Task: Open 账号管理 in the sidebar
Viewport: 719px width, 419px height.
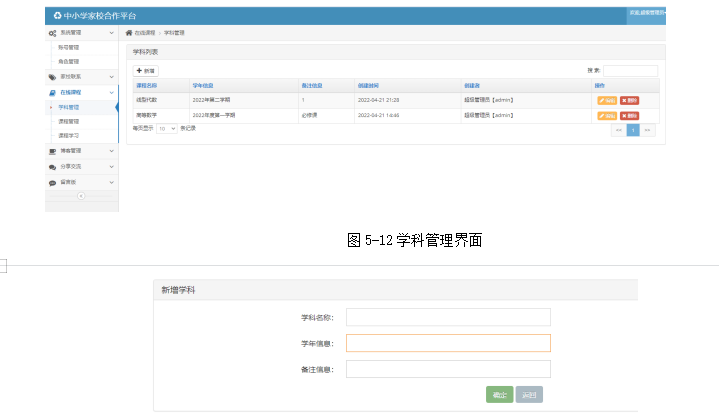Action: tap(68, 47)
